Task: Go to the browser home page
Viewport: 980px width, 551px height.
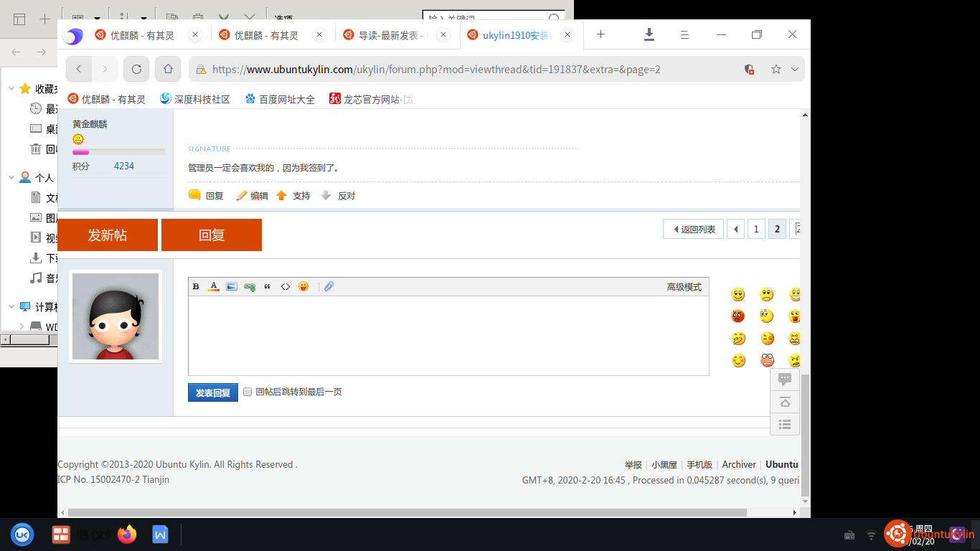Action: [x=168, y=70]
